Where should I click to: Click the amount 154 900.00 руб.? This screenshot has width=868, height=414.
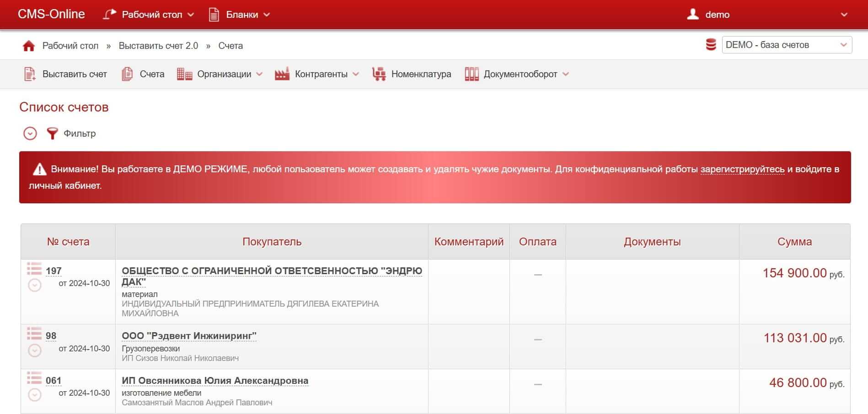(804, 273)
